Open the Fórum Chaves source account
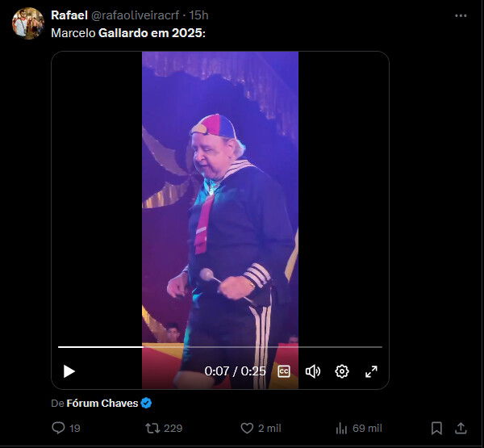This screenshot has width=484, height=448. 102,403
